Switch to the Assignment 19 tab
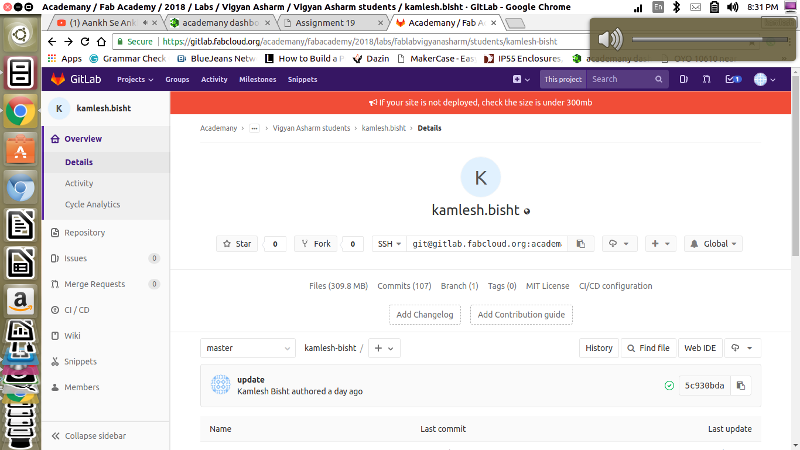The height and width of the screenshot is (450, 800). 334,23
